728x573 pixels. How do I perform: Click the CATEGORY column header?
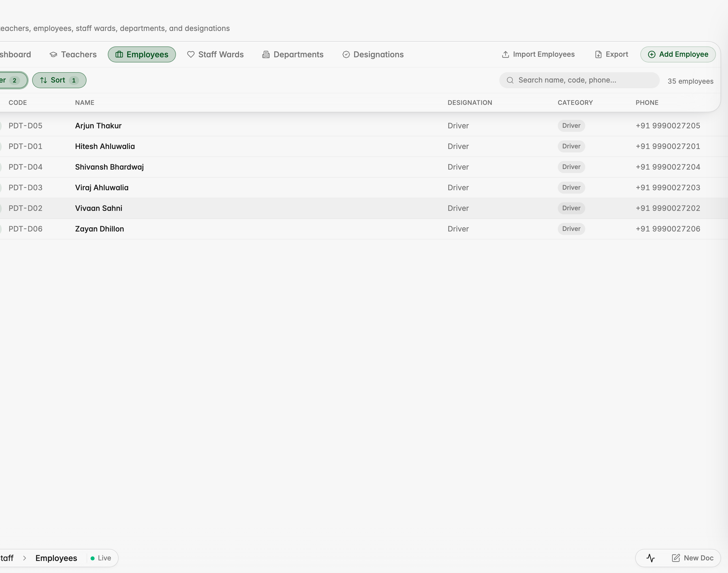point(575,103)
